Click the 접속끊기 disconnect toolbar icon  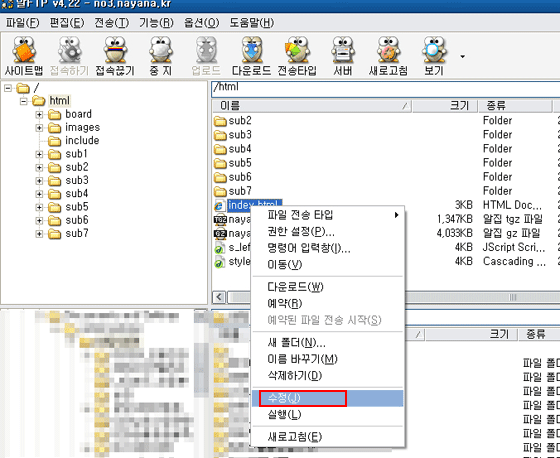[x=115, y=56]
